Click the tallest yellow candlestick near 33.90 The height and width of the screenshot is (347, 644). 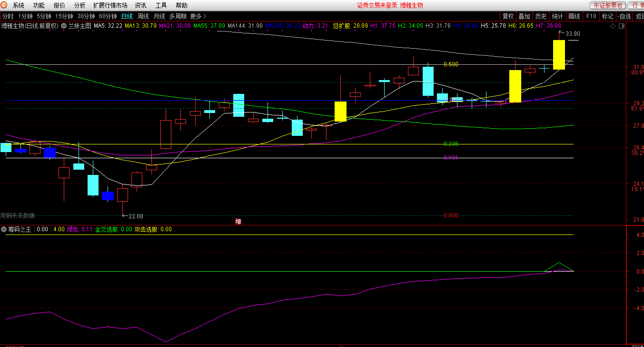(x=559, y=55)
